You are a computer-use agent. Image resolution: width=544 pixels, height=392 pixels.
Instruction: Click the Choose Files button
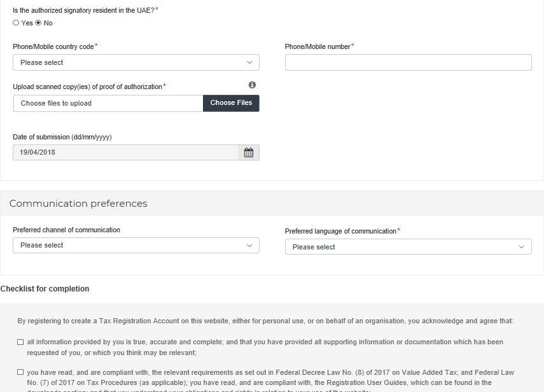(231, 103)
